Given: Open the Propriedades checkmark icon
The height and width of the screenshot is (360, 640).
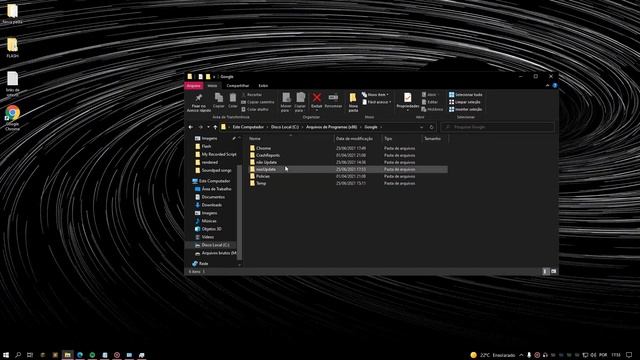Looking at the screenshot, I should [x=407, y=97].
